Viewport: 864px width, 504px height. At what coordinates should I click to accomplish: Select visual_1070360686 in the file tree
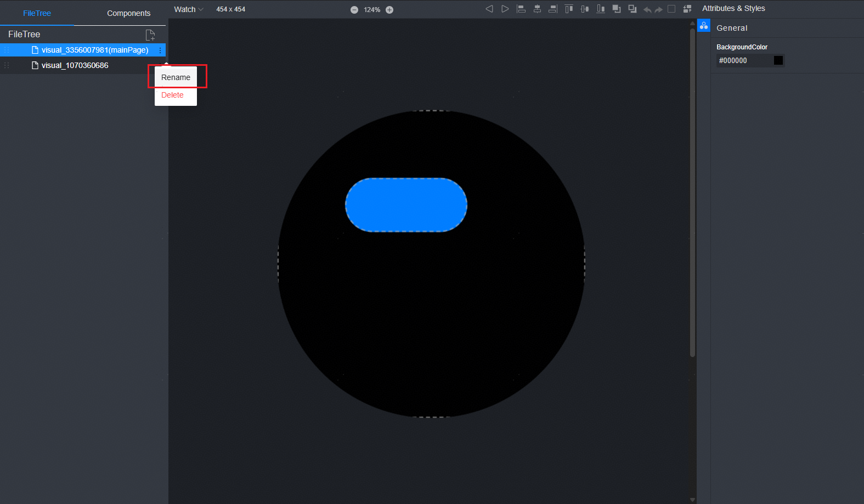click(x=75, y=65)
